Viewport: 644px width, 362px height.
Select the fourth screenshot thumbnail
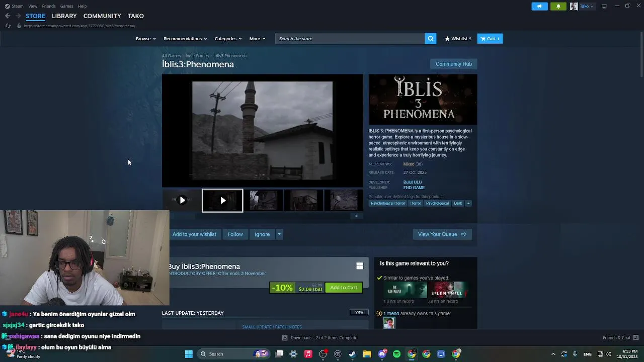pos(303,200)
